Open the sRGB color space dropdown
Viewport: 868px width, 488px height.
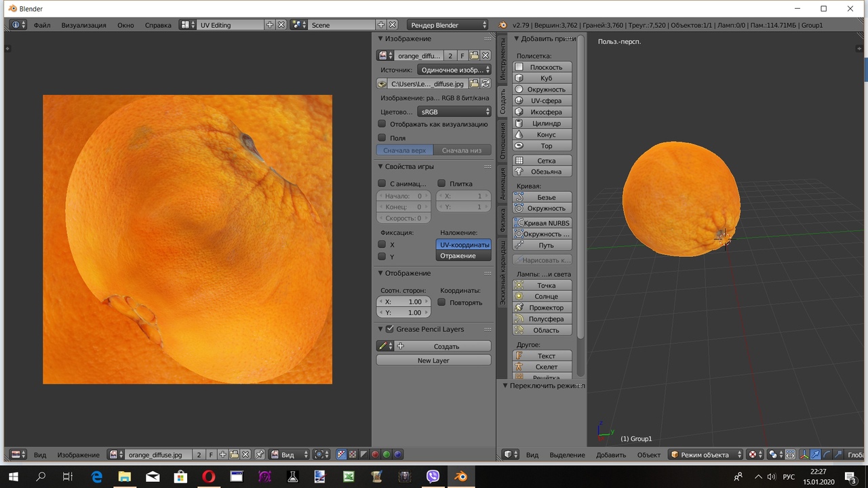point(454,112)
